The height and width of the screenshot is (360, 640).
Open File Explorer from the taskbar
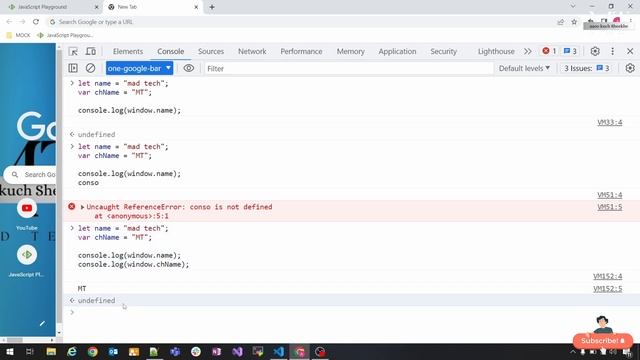pyautogui.click(x=51, y=351)
